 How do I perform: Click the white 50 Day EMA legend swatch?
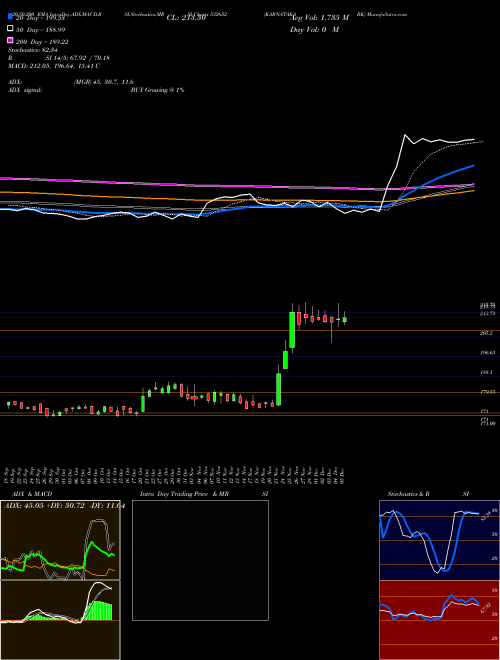(x=10, y=29)
